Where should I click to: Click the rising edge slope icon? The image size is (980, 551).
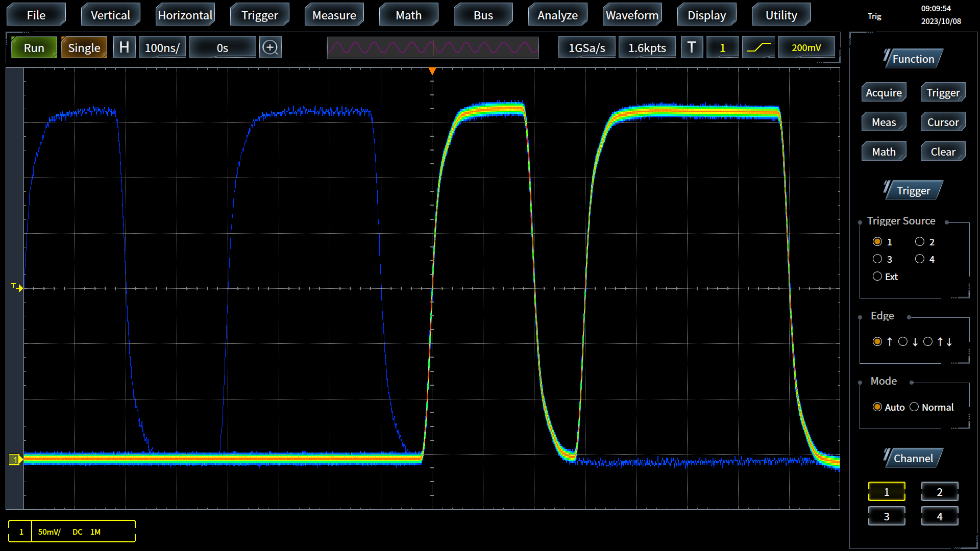[758, 47]
